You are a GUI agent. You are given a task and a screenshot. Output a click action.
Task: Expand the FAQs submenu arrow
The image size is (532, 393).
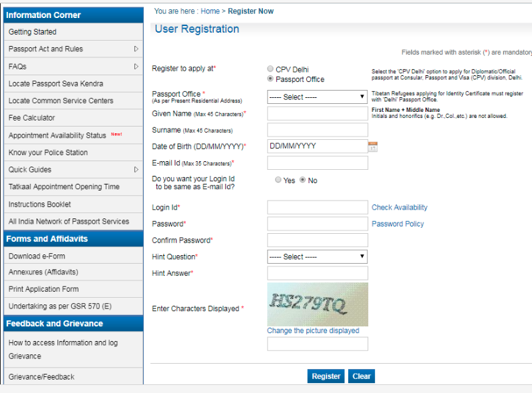(x=136, y=67)
